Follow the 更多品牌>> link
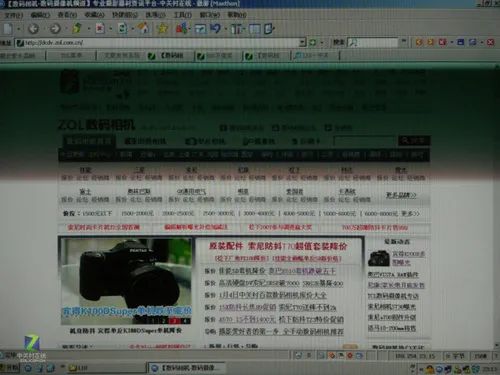Image resolution: width=500 pixels, height=375 pixels. pyautogui.click(x=401, y=195)
